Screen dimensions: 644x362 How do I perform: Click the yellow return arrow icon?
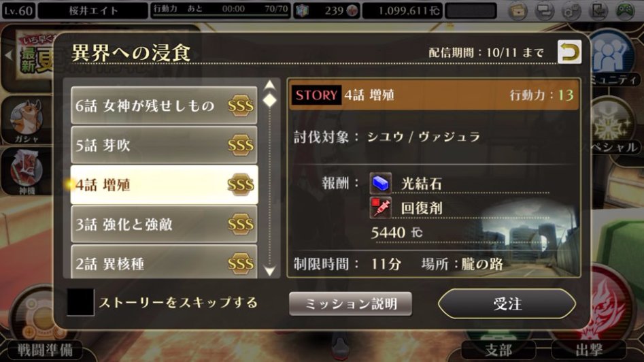(x=569, y=52)
